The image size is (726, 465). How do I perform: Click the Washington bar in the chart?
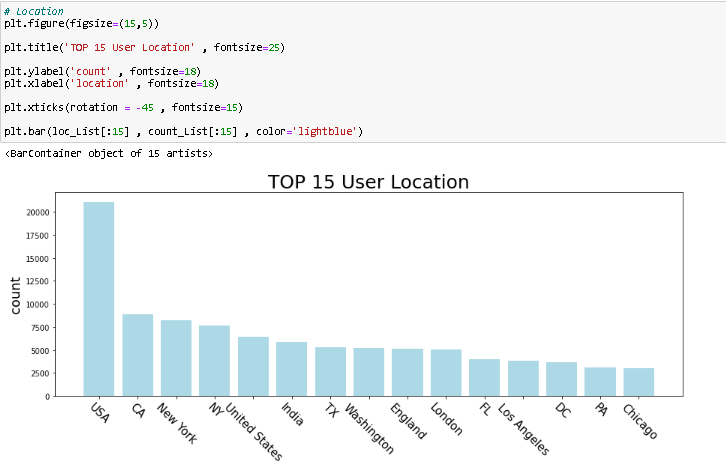pyautogui.click(x=369, y=372)
